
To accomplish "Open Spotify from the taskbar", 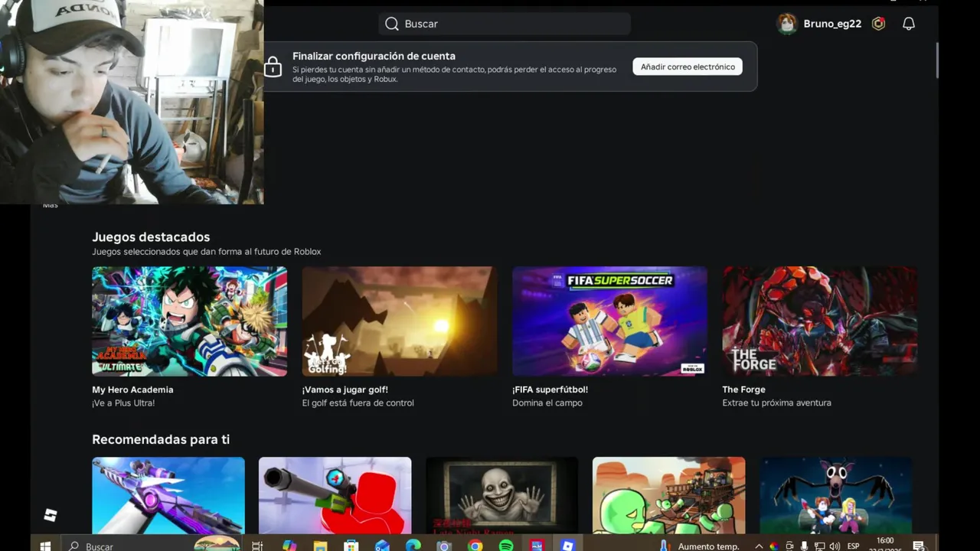I will tap(506, 546).
